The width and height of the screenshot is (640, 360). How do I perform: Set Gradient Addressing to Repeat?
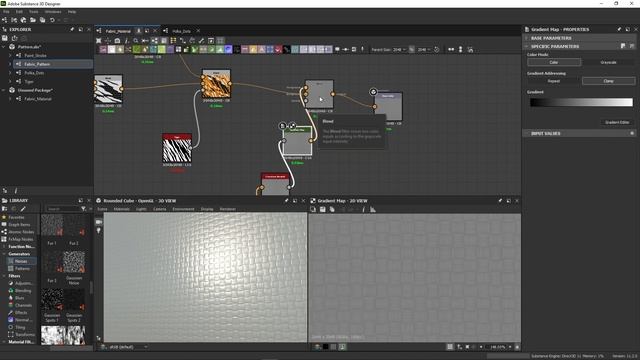tap(554, 81)
